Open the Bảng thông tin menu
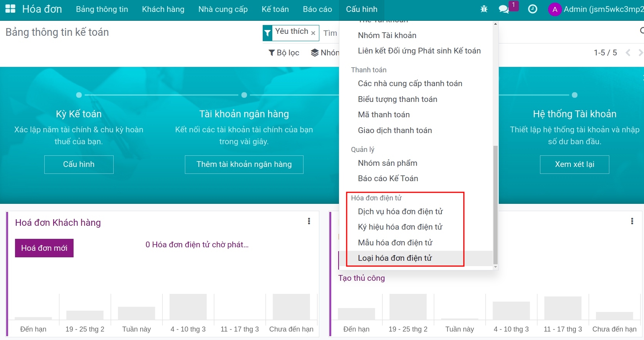The image size is (644, 340). [102, 9]
